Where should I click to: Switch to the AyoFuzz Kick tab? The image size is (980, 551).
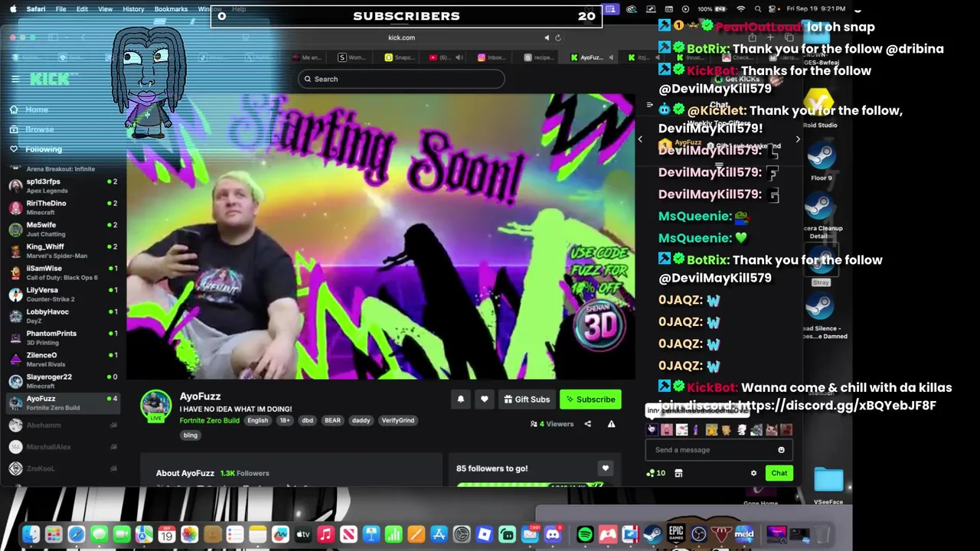pos(587,57)
